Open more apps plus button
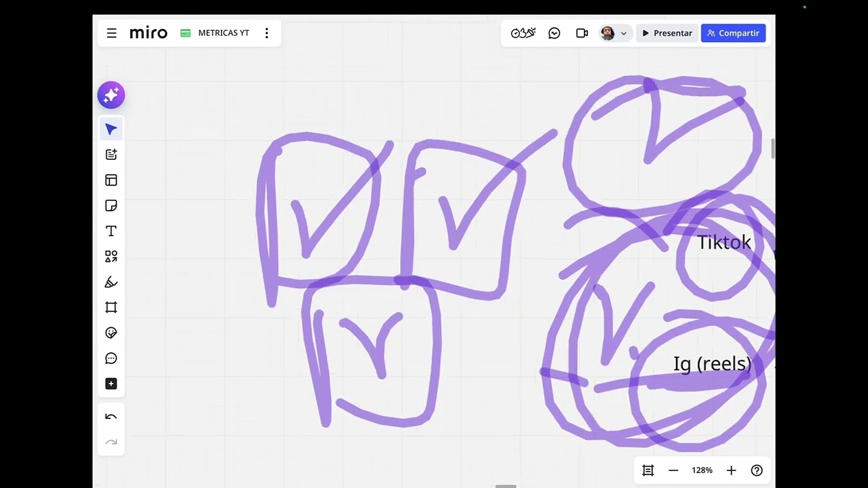 coord(111,384)
